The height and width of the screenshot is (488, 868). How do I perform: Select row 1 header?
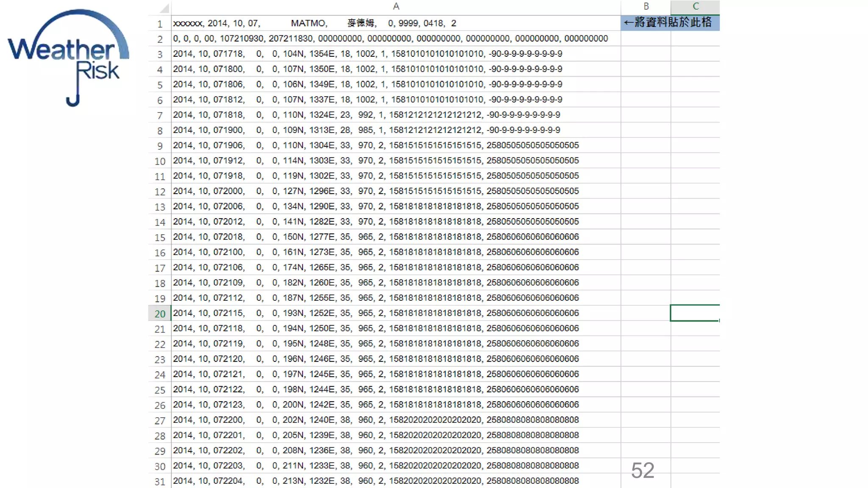click(160, 24)
